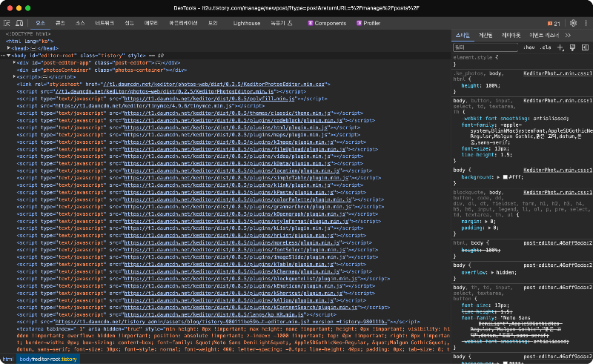Open the KeditorPhotosEditor.min.js script link
593x364 pixels.
164,92
